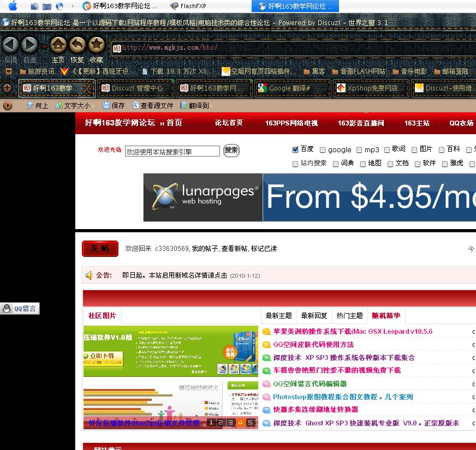Screen dimensions: 476x450
Task: Open the 西班牙 update bookmark
Action: (98, 71)
